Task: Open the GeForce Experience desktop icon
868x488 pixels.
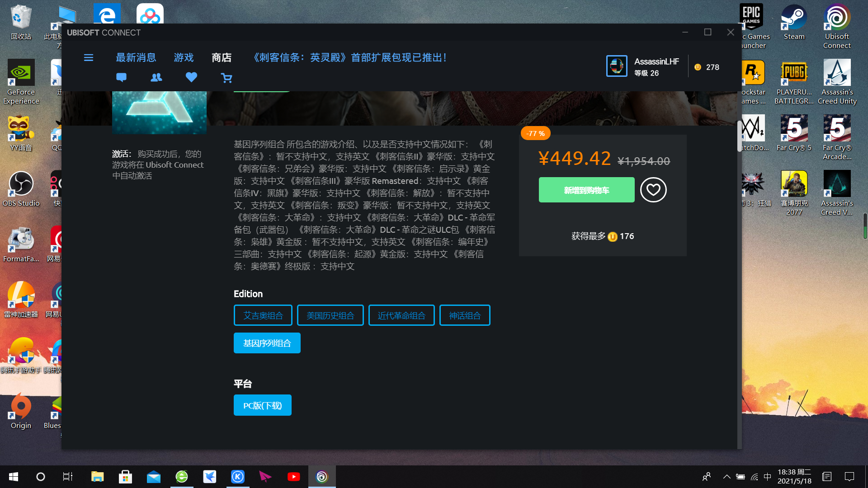Action: [x=21, y=82]
